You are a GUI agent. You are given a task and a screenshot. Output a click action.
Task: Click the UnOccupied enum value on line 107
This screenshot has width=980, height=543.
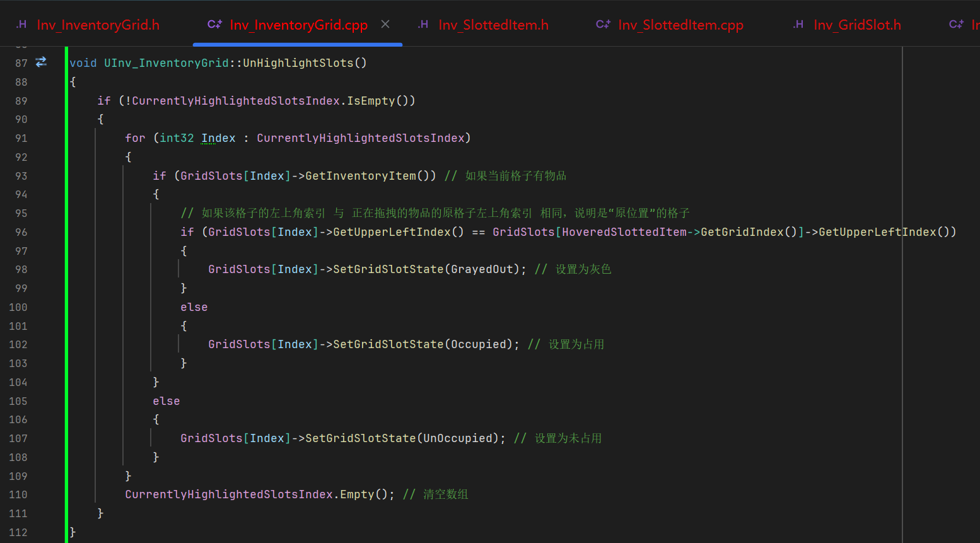(458, 438)
